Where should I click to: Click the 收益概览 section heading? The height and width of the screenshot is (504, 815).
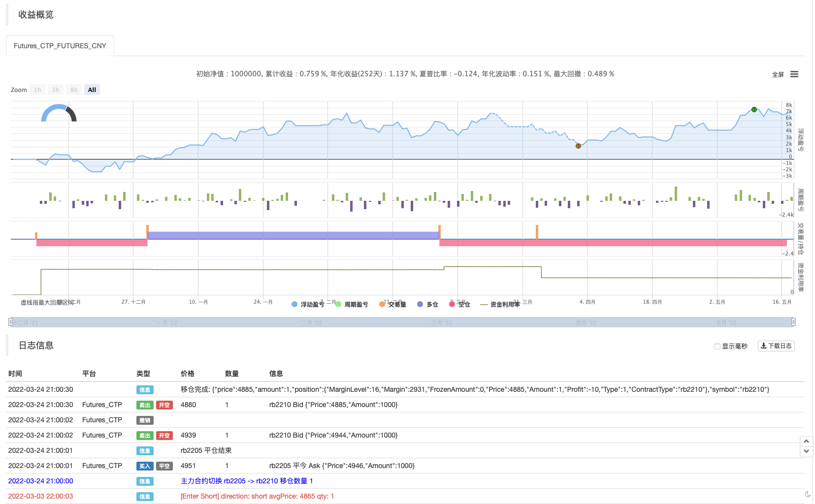[36, 15]
